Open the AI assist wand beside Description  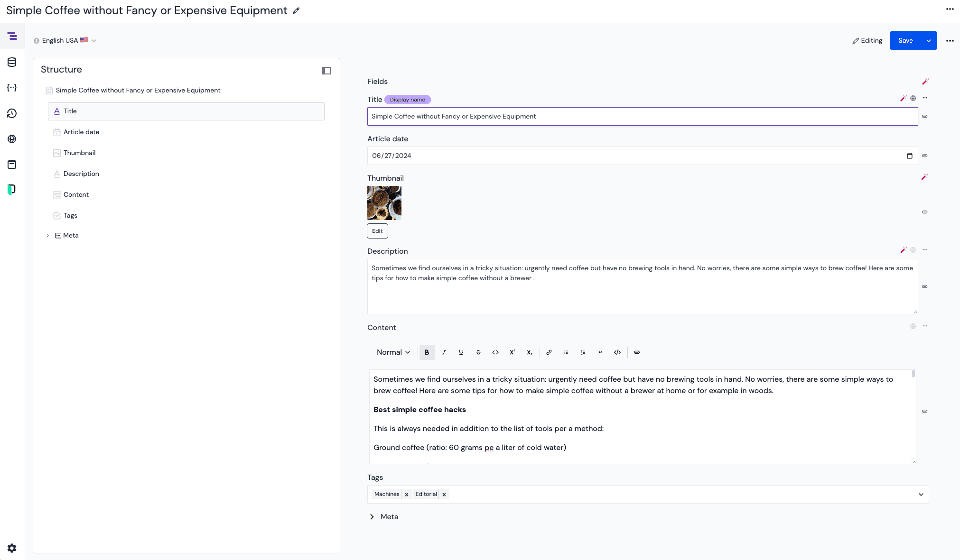[904, 250]
